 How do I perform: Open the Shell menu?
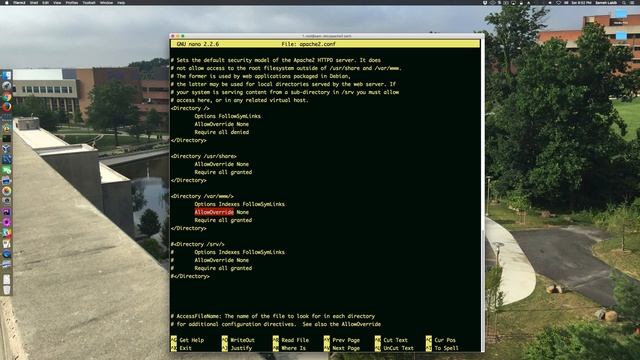34,2
